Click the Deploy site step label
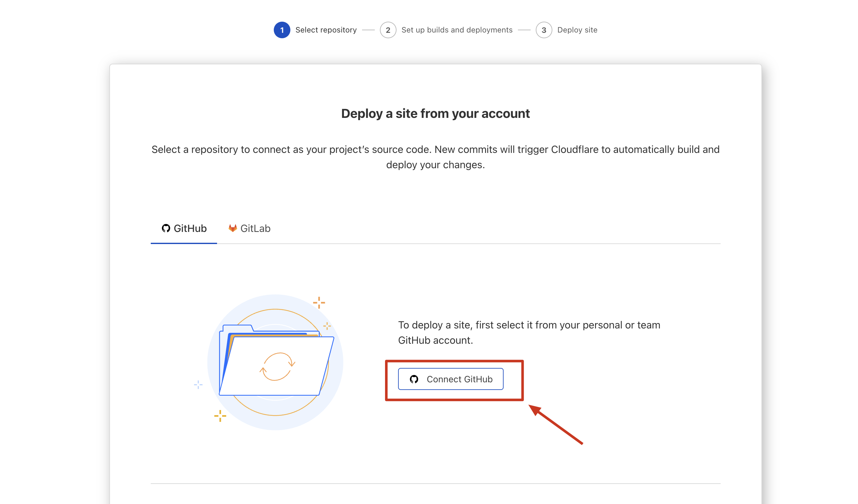The height and width of the screenshot is (504, 858). click(x=577, y=30)
